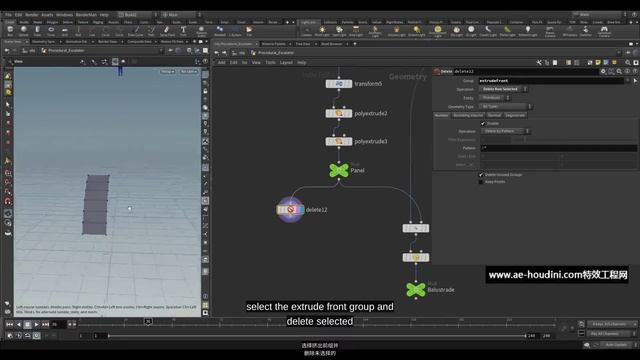The image size is (640, 360).
Task: Click the Pattern input field
Action: tap(559, 148)
